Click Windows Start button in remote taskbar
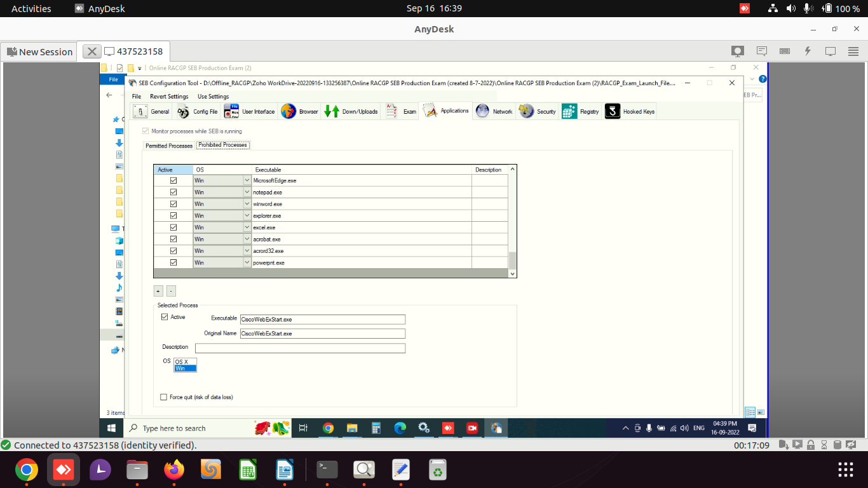868x488 pixels. tap(112, 428)
